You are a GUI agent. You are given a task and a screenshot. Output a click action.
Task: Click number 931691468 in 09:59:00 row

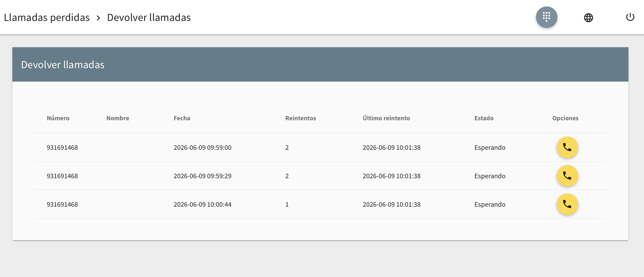(62, 148)
